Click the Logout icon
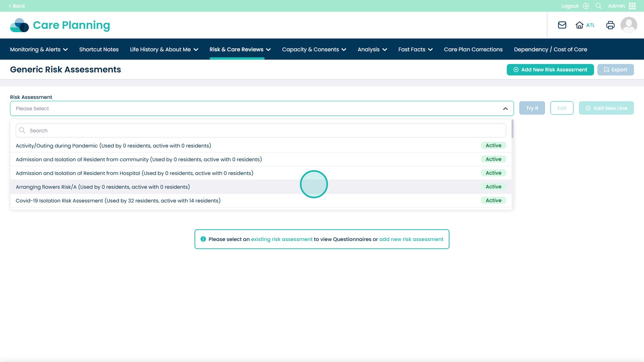The height and width of the screenshot is (362, 644). pos(586,6)
